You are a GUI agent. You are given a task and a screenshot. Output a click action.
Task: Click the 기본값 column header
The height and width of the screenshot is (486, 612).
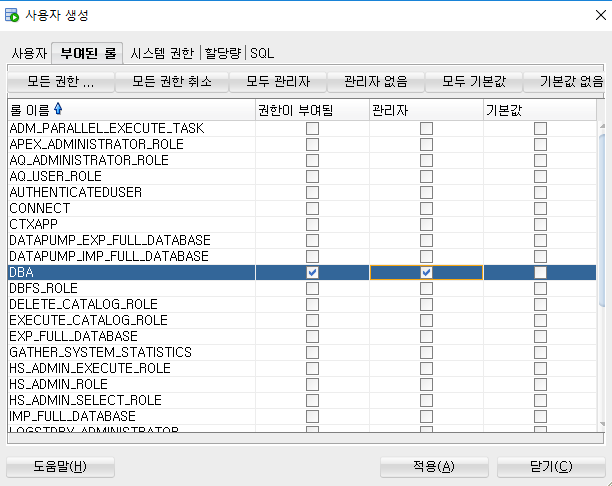(x=540, y=110)
